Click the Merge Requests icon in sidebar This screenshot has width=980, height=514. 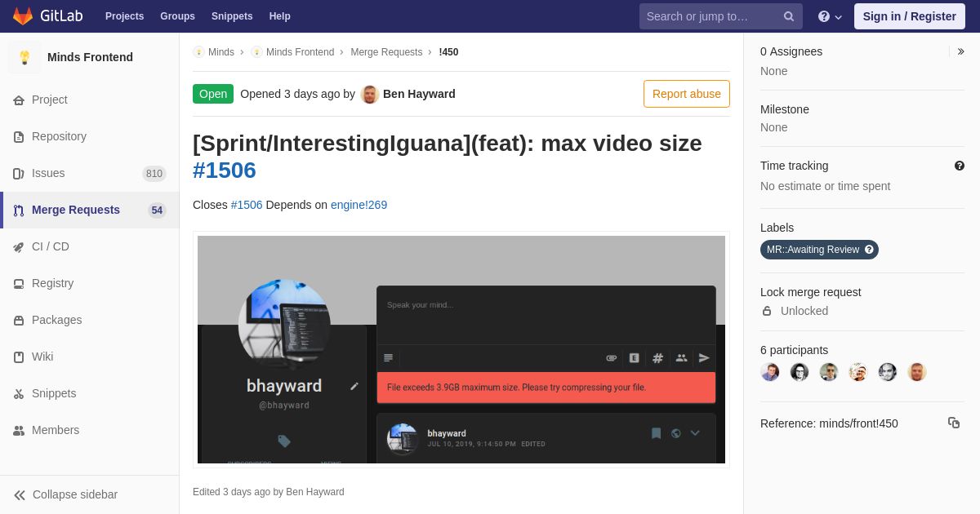pyautogui.click(x=19, y=210)
